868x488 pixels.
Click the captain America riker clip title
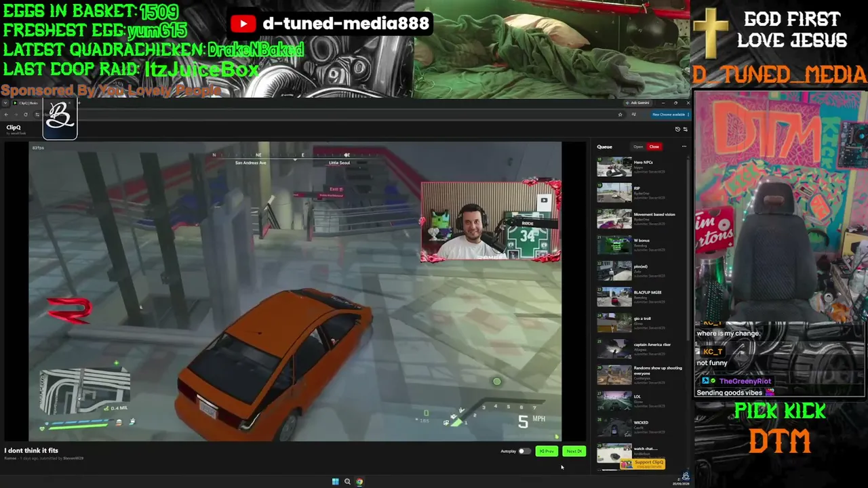[x=652, y=344]
